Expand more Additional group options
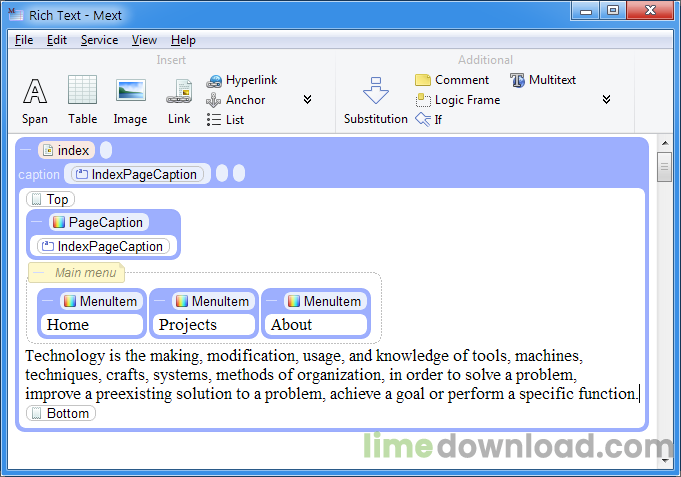This screenshot has height=477, width=681. (x=605, y=100)
